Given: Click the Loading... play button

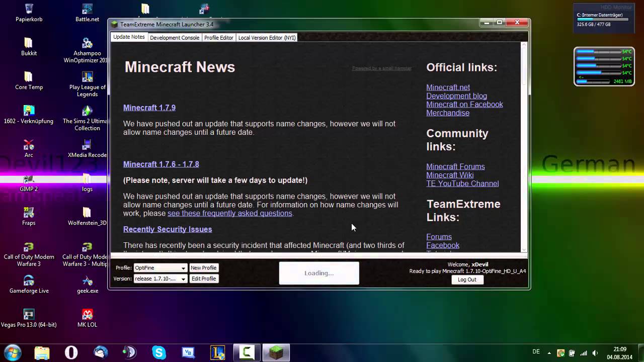Looking at the screenshot, I should pos(319,273).
